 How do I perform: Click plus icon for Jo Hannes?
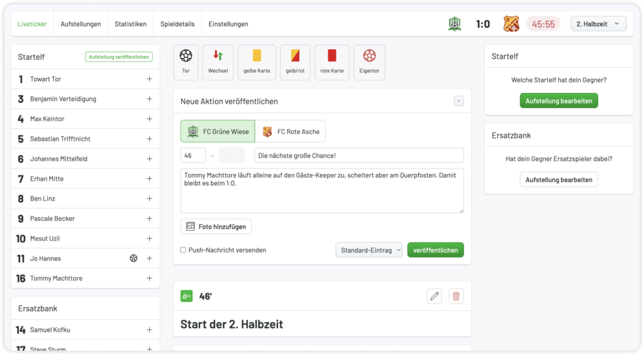click(x=150, y=258)
